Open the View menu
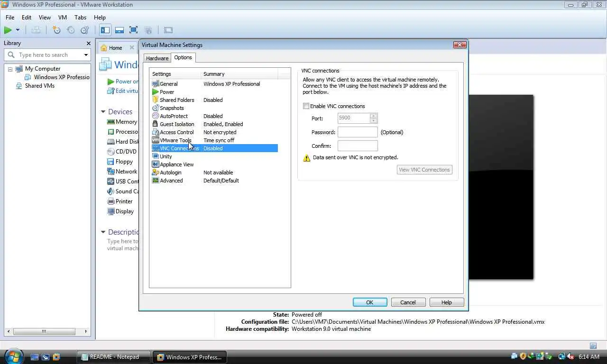This screenshot has height=364, width=607. 45,18
